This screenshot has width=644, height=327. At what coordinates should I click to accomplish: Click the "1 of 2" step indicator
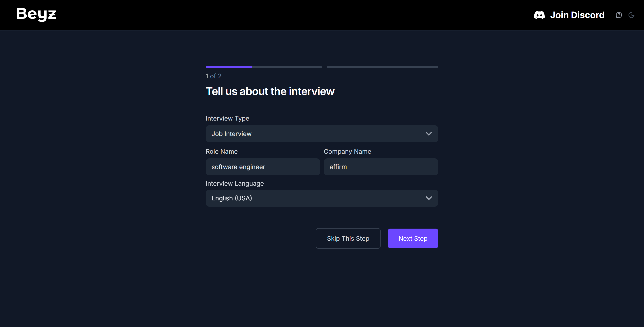[x=214, y=76]
